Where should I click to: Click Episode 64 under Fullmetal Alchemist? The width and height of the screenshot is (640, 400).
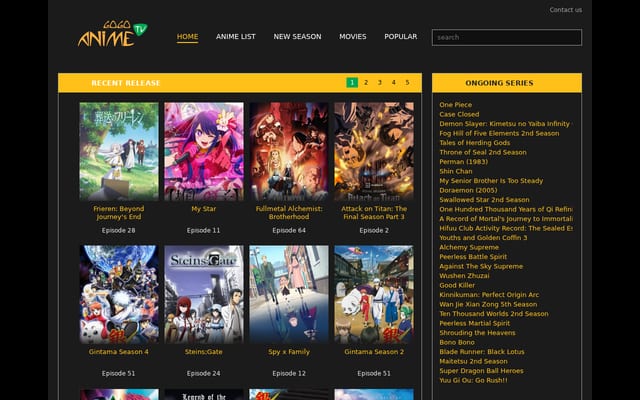pos(289,230)
